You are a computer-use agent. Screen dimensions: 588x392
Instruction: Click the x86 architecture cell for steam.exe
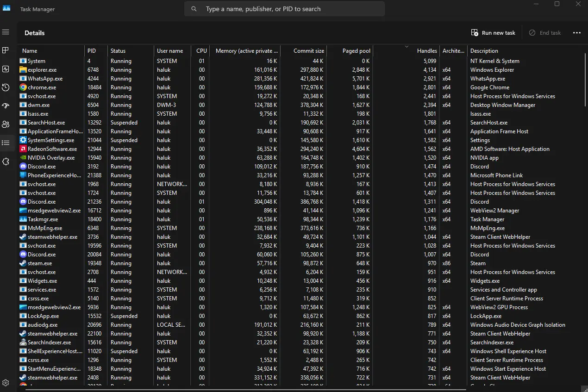click(x=446, y=263)
